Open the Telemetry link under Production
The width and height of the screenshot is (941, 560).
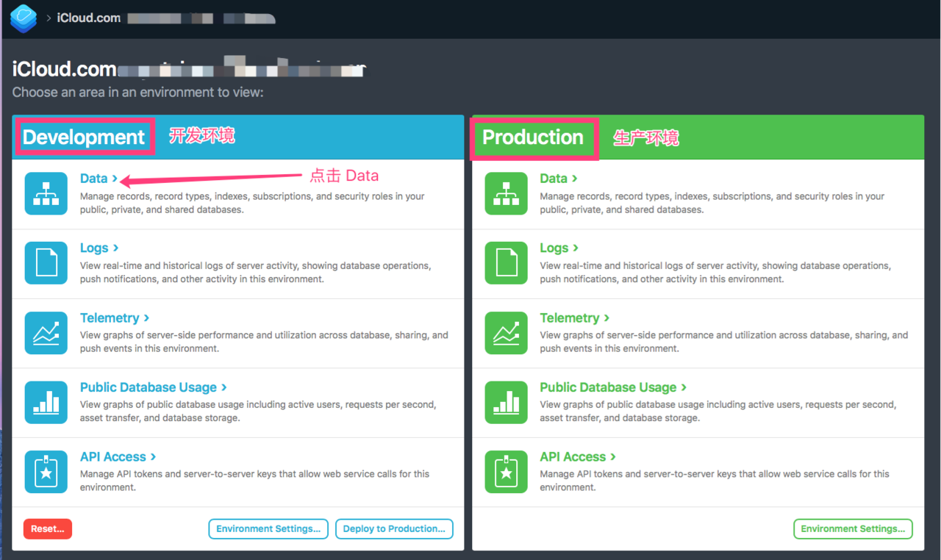[x=575, y=317]
